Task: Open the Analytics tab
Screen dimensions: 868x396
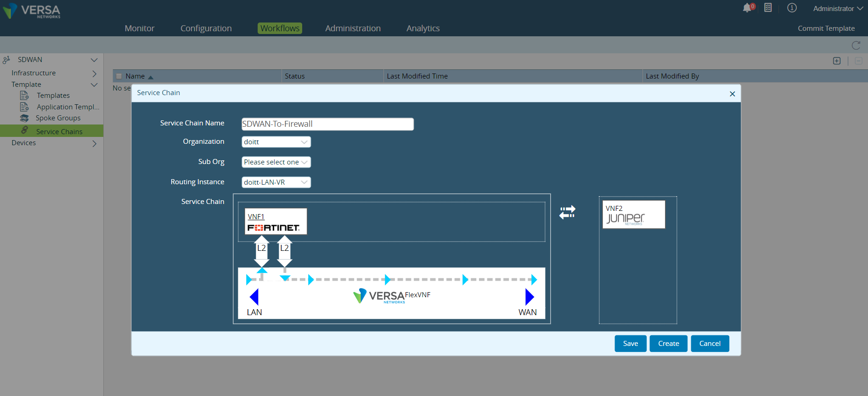Action: coord(423,28)
